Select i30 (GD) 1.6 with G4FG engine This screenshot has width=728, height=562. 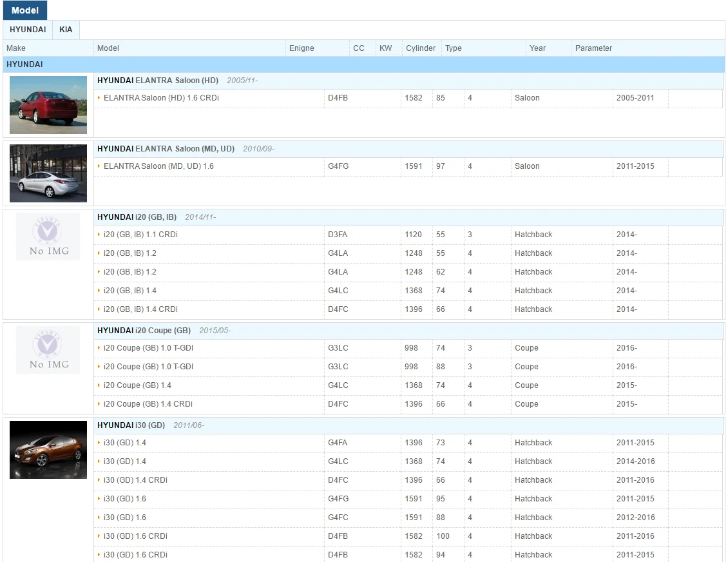(x=125, y=498)
